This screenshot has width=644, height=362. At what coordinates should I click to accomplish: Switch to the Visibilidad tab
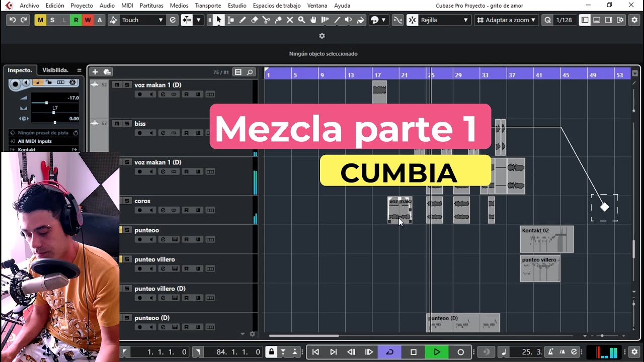[55, 70]
